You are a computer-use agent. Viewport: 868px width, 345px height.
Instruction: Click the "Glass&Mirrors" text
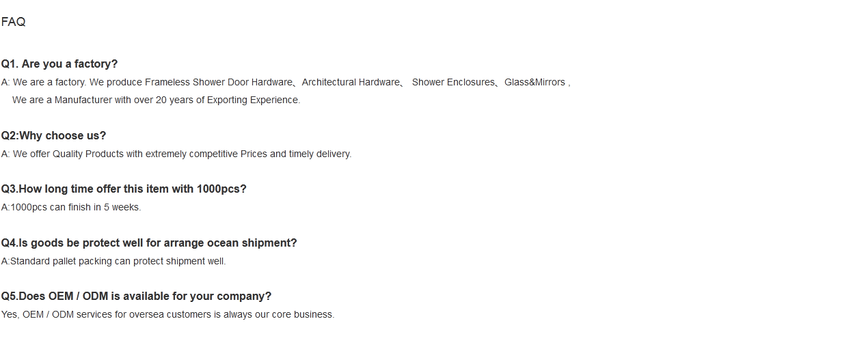pyautogui.click(x=534, y=83)
